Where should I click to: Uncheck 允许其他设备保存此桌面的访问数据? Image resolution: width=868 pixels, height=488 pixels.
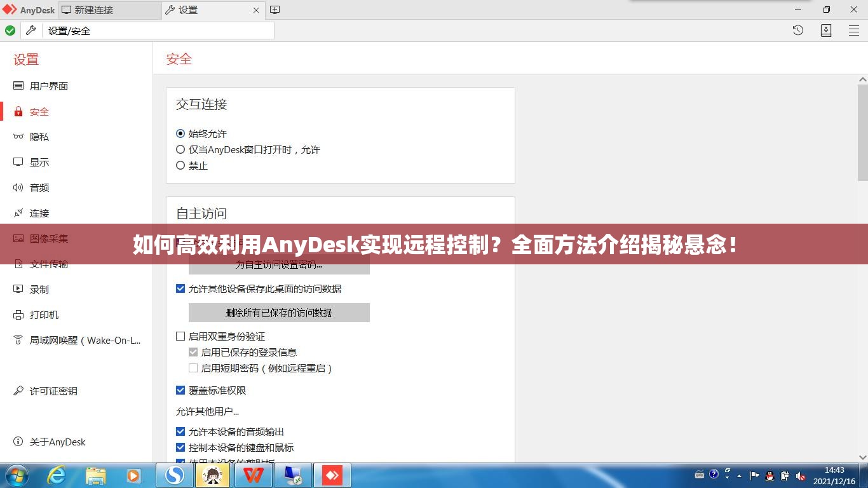point(180,288)
